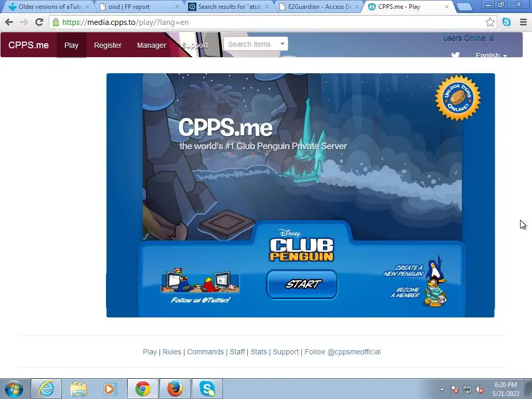Open the Support navbar item
Viewport: 532px width, 399px height.
[195, 45]
